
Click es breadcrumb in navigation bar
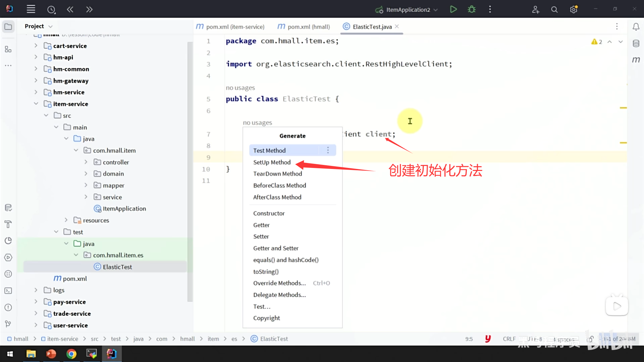234,339
